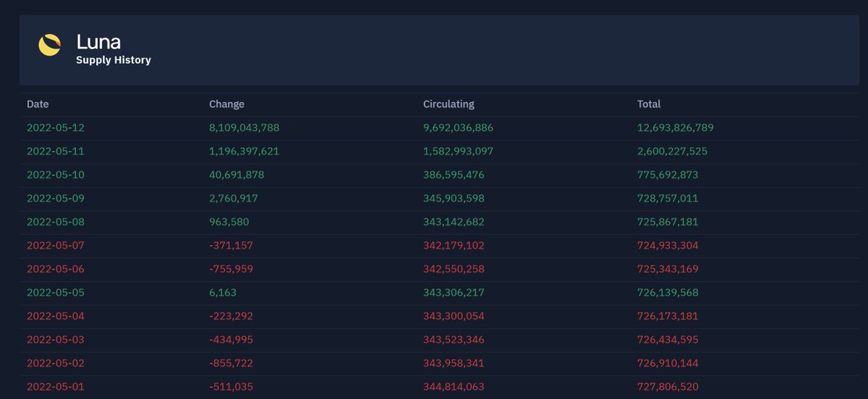Select total value 726,173,181

(668, 316)
